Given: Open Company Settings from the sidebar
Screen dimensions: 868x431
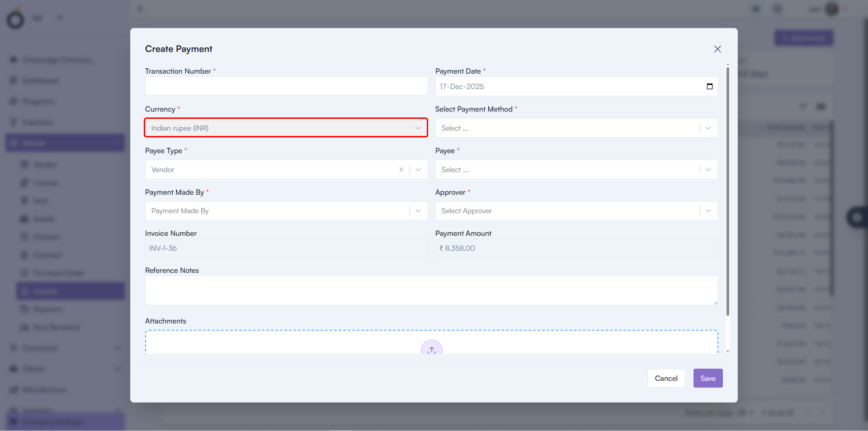Looking at the screenshot, I should [51, 422].
